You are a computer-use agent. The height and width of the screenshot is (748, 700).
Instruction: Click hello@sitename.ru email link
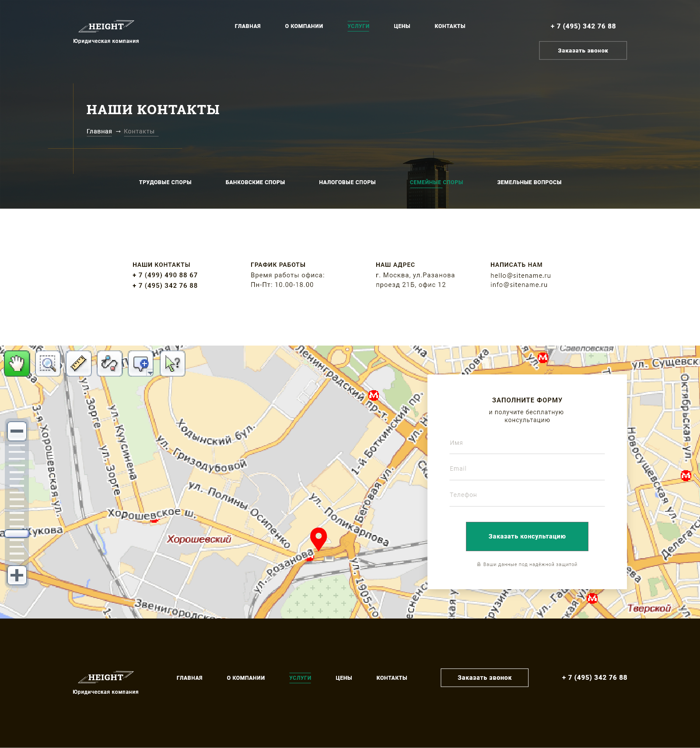(521, 276)
